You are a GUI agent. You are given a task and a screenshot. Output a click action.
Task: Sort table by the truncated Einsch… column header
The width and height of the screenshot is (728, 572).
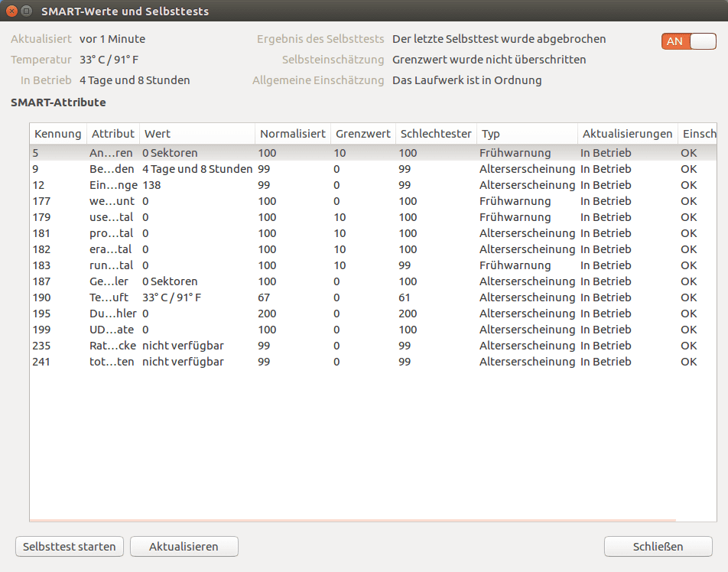coord(697,134)
